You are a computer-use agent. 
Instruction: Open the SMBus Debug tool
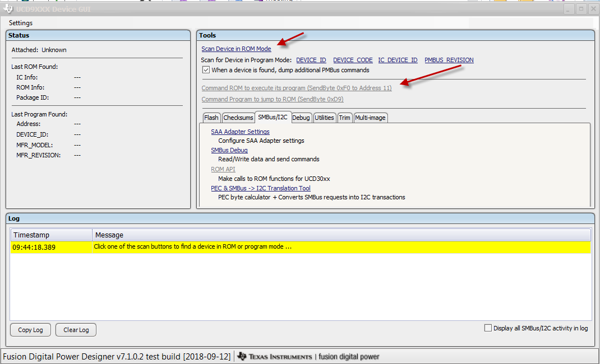(x=229, y=151)
